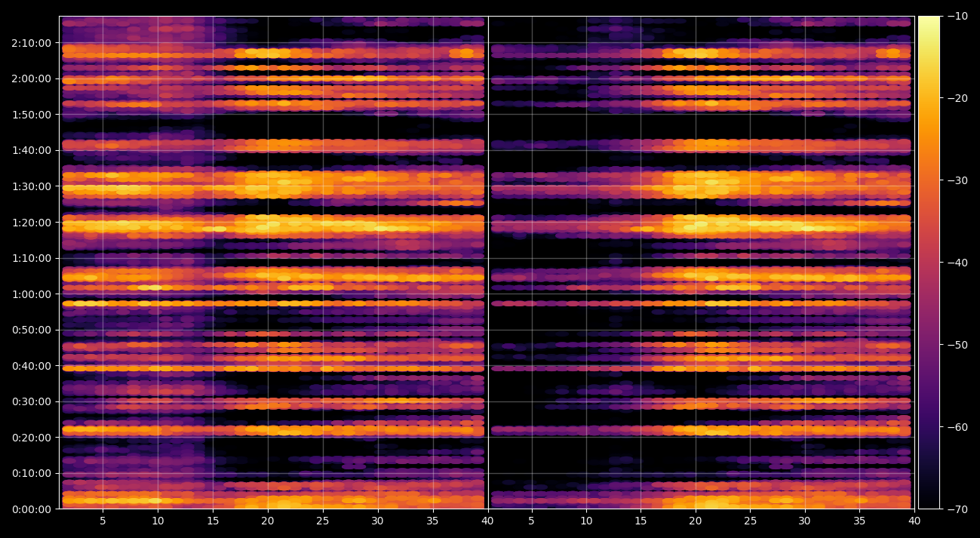The image size is (980, 538).
Task: Select x-axis label 20 under right heatmap
Action: 696,521
